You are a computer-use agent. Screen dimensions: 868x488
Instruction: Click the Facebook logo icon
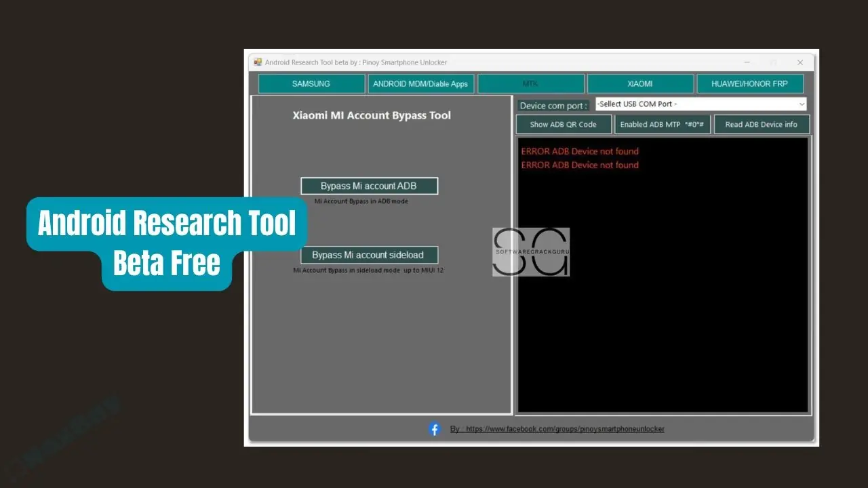(x=435, y=429)
